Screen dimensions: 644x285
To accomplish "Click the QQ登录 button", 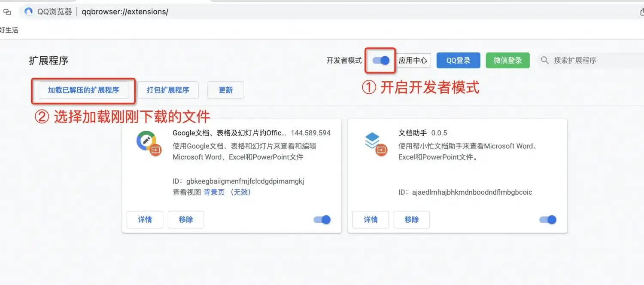I will [x=458, y=60].
